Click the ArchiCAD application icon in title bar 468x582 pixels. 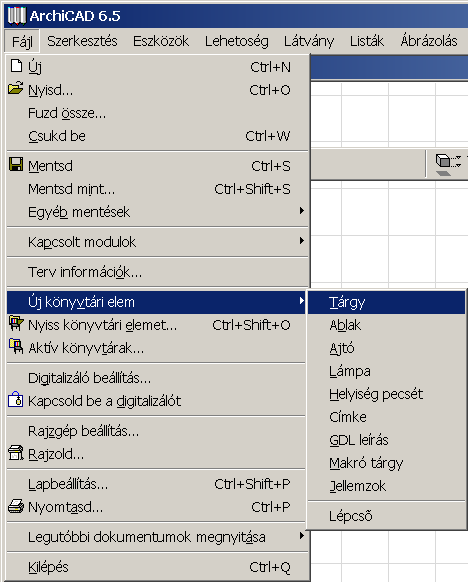17,16
